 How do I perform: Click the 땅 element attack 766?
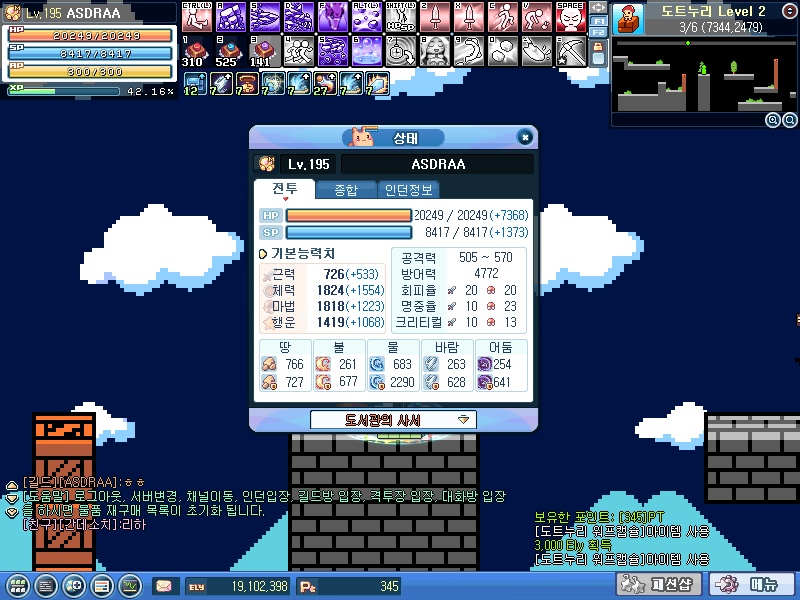click(294, 364)
